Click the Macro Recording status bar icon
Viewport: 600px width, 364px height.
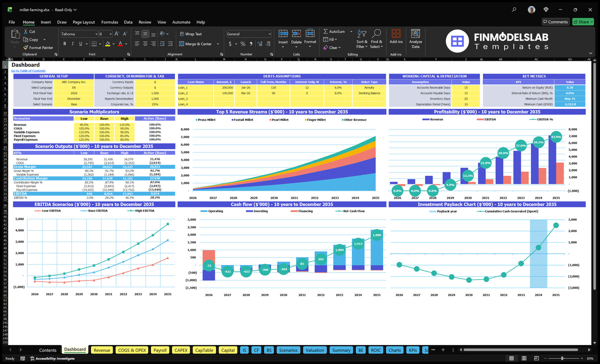[22, 359]
